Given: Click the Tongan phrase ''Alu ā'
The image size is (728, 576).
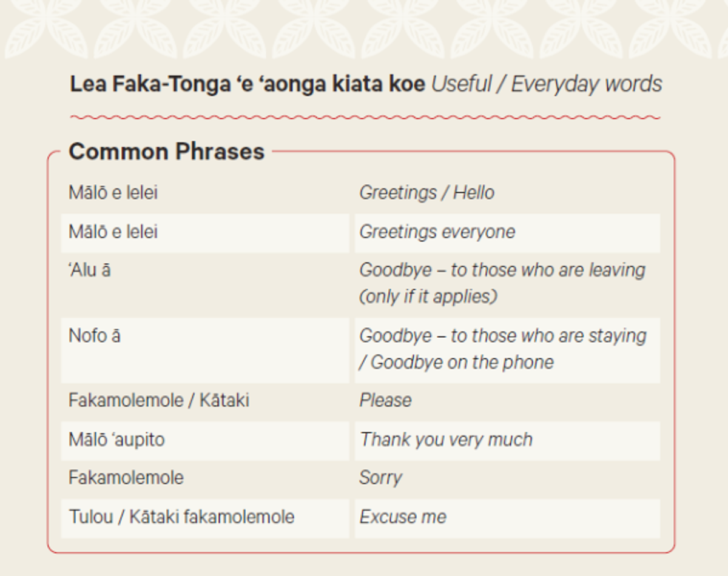Looking at the screenshot, I should (90, 270).
